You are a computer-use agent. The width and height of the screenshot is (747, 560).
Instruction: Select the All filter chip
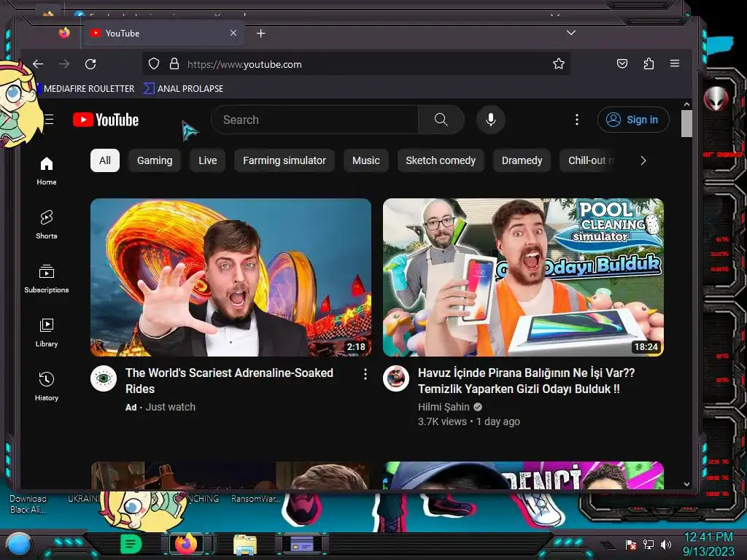point(105,160)
